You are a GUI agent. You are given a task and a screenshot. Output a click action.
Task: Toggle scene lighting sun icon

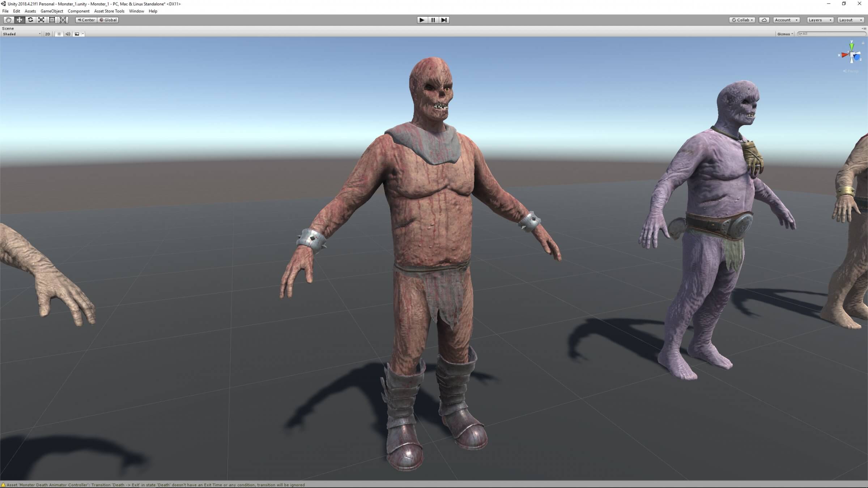point(59,34)
